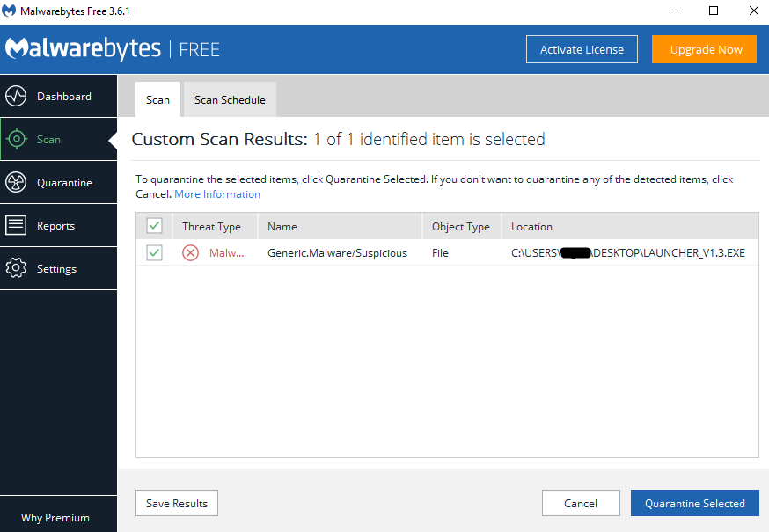Click the Dashboard pulse icon in sidebar
Image resolution: width=769 pixels, height=532 pixels.
pyautogui.click(x=16, y=96)
